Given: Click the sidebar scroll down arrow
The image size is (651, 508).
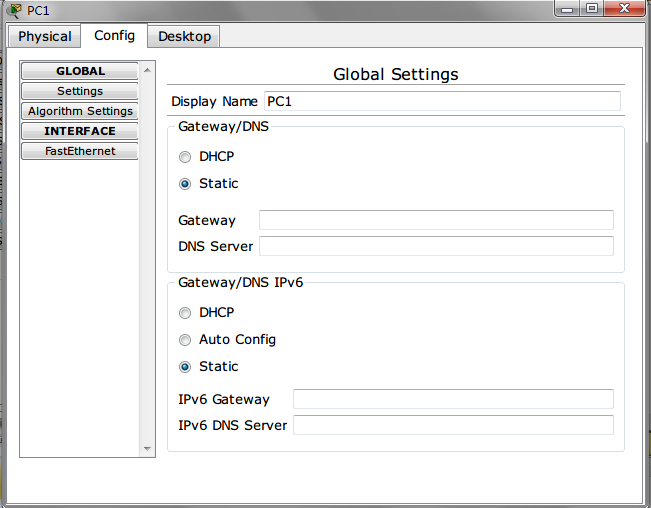Looking at the screenshot, I should [147, 448].
